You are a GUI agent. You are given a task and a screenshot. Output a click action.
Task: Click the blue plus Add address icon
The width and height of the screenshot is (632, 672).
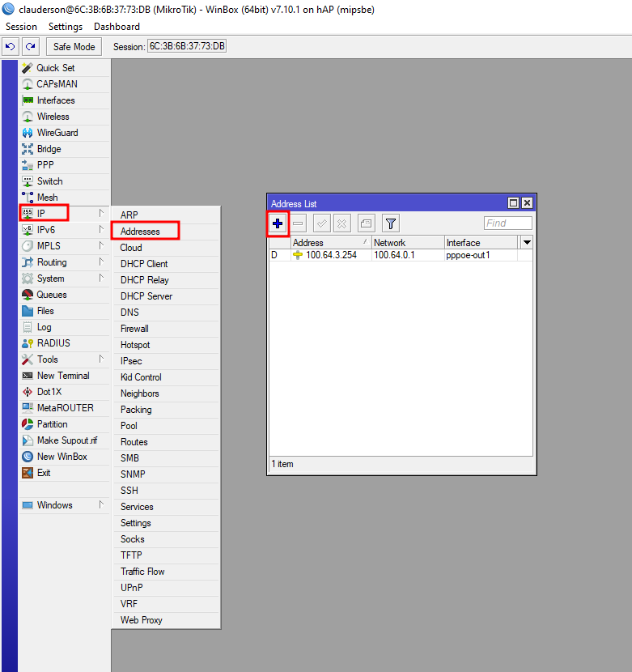click(278, 223)
